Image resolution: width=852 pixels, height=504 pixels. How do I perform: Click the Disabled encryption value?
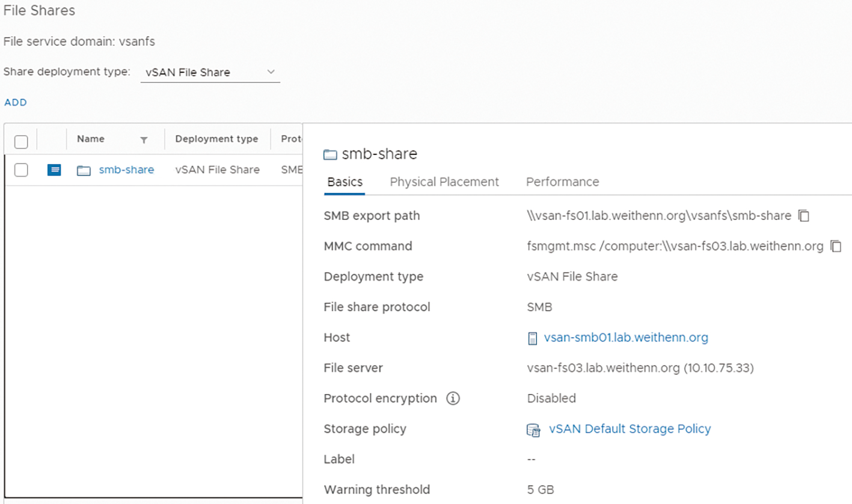pos(551,398)
